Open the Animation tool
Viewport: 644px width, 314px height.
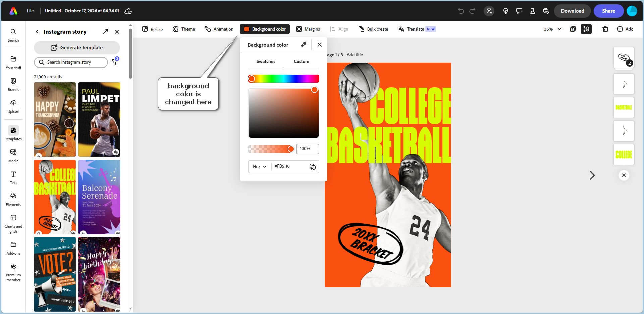[219, 29]
